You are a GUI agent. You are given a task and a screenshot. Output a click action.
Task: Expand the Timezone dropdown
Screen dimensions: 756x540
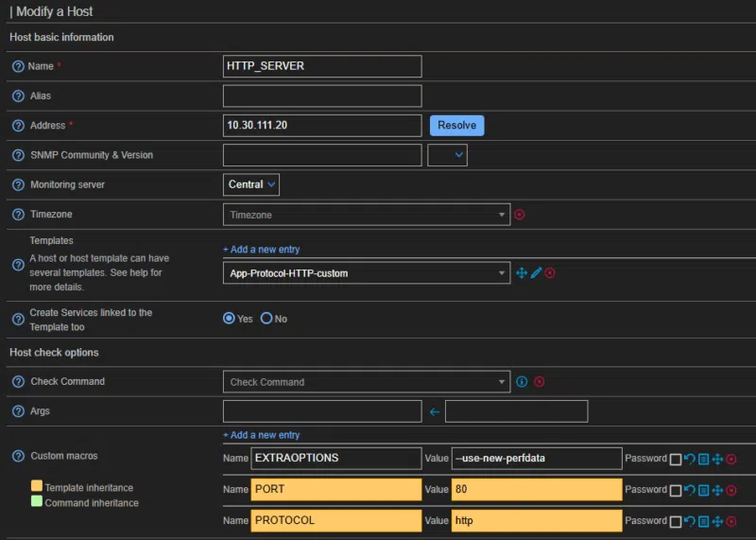[366, 215]
